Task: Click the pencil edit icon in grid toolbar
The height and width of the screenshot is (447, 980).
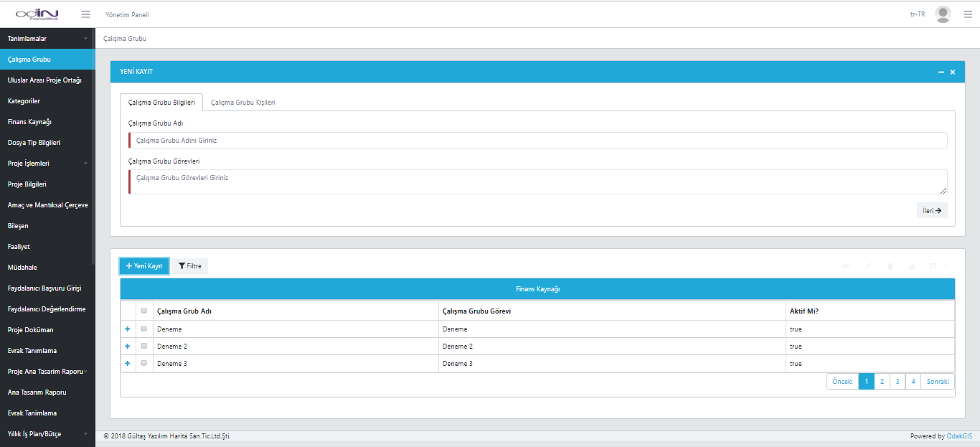Action: point(868,266)
